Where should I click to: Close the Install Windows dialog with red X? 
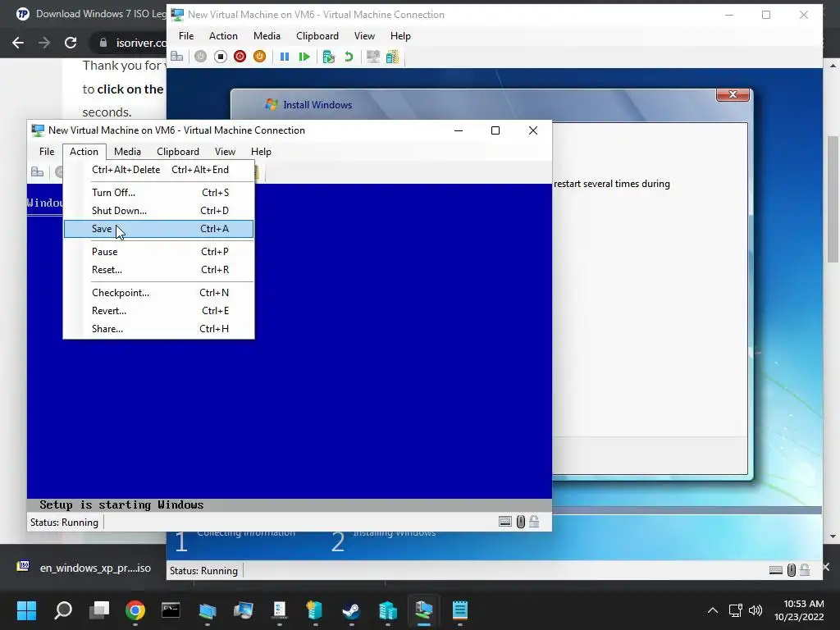733,94
